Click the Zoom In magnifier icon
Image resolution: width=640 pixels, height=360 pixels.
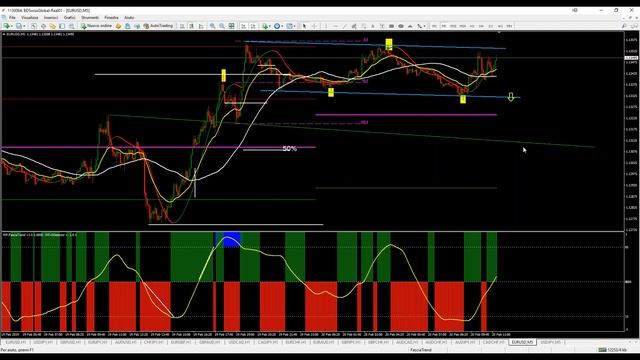click(x=213, y=26)
